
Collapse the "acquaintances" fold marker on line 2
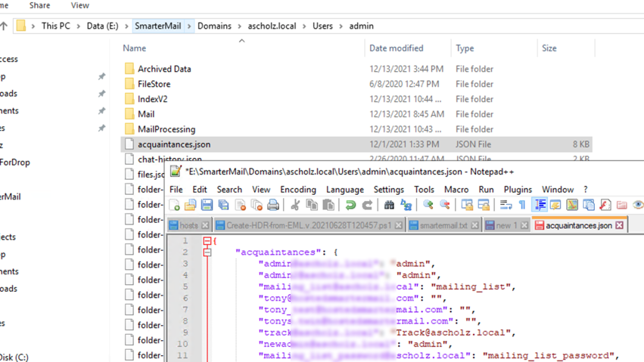207,252
